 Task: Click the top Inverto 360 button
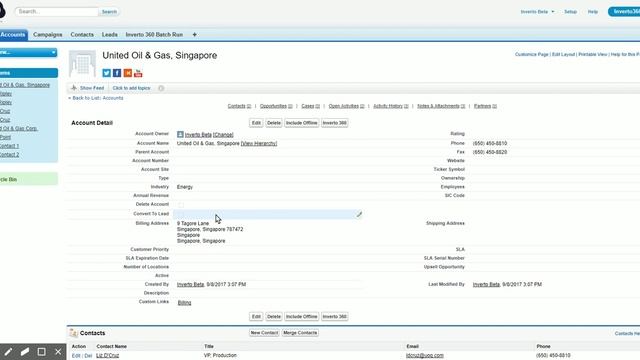[335, 123]
